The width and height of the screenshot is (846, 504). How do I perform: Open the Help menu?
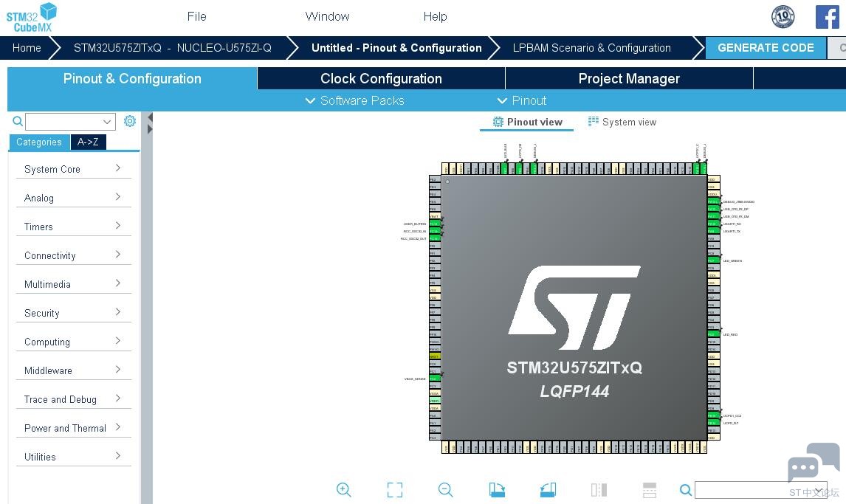pos(436,17)
